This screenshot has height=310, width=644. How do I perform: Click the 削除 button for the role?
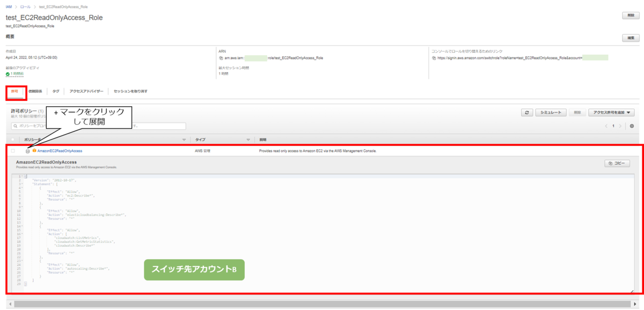[631, 16]
